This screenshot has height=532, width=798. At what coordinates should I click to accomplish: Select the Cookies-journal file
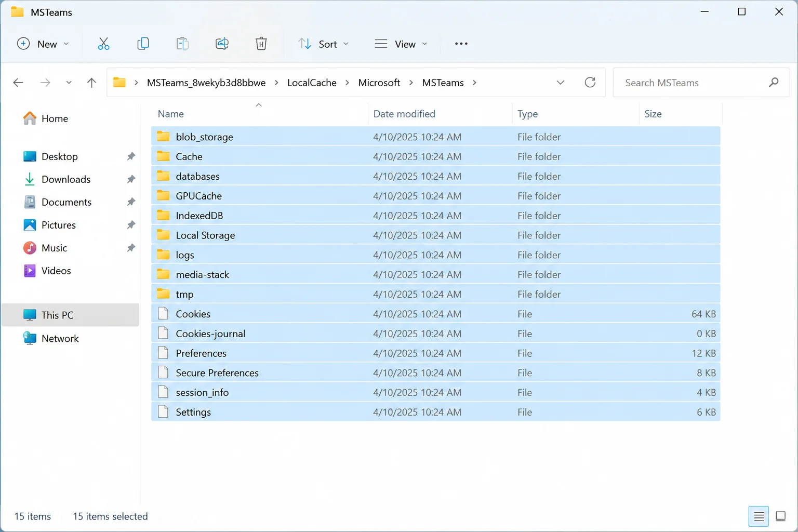tap(436, 334)
